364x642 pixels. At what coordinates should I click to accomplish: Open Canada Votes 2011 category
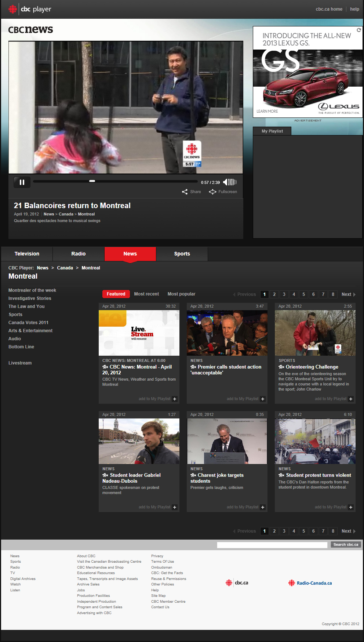click(x=28, y=323)
